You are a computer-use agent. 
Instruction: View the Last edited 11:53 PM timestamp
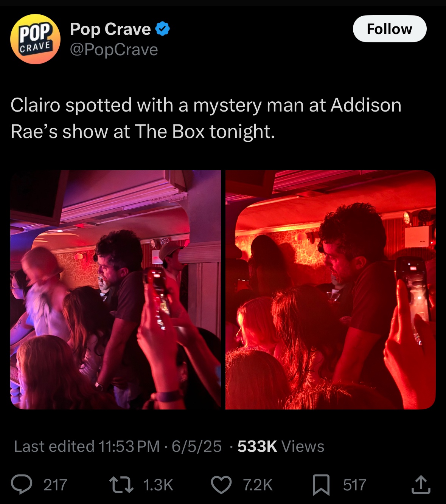point(87,447)
